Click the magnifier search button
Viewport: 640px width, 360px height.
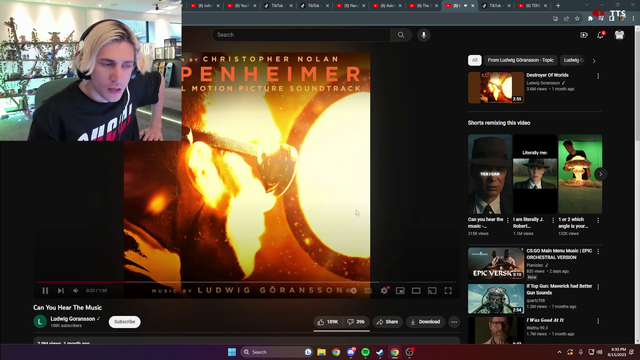pyautogui.click(x=401, y=35)
